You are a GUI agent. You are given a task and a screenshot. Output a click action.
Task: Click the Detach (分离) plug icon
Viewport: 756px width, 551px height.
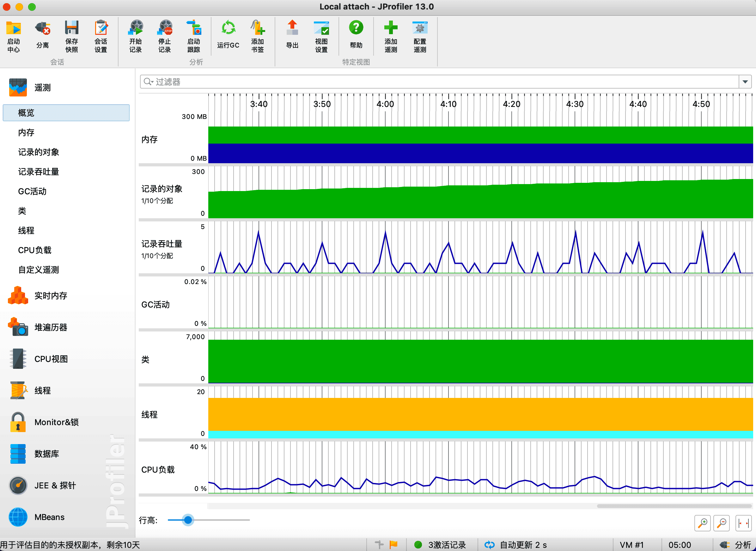43,29
